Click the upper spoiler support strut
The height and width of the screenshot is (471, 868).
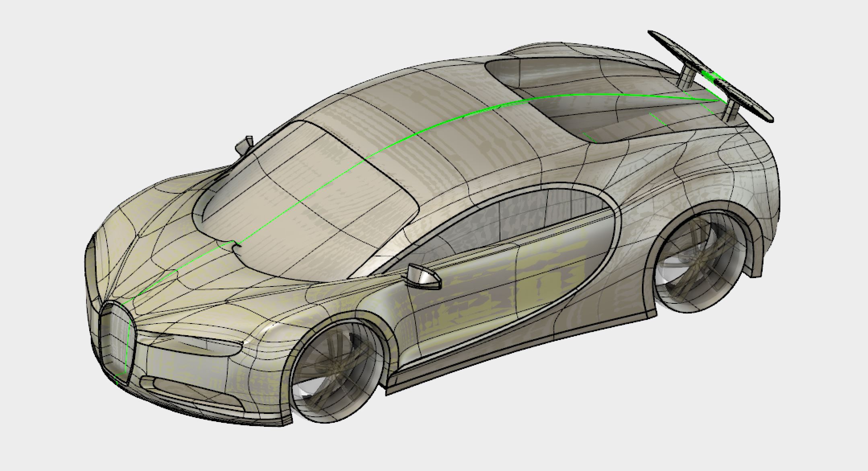pyautogui.click(x=686, y=77)
